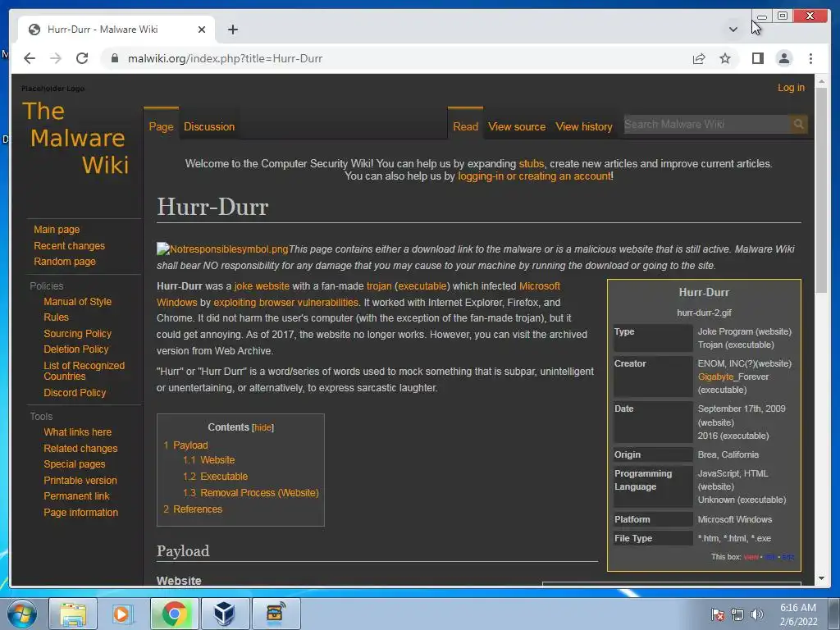This screenshot has height=630, width=840.
Task: Click the page scrollbar up arrow
Action: coord(821,81)
